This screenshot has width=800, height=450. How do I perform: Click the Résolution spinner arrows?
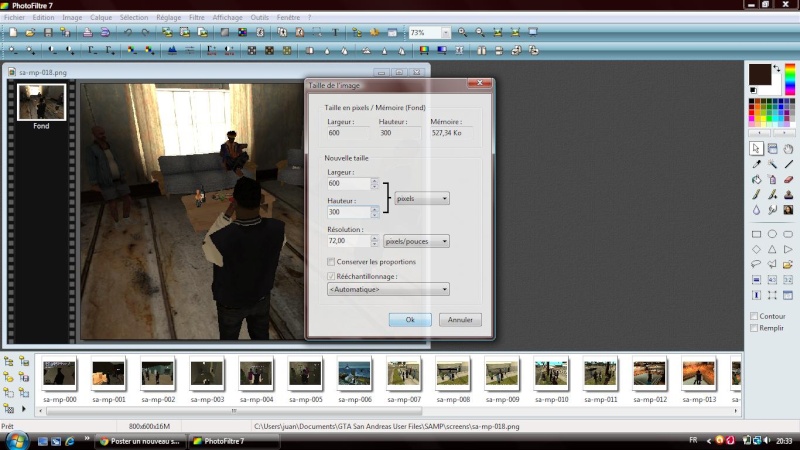click(374, 241)
